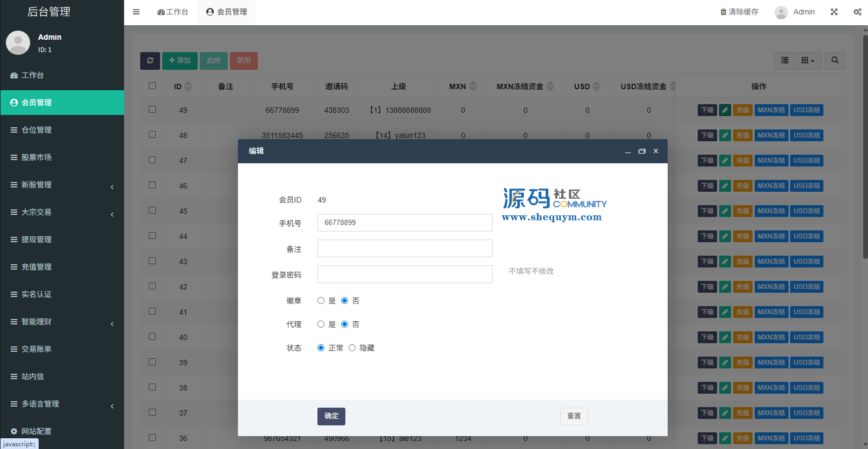Check the checkbox for row ID 46
The width and height of the screenshot is (868, 449).
coord(153,185)
